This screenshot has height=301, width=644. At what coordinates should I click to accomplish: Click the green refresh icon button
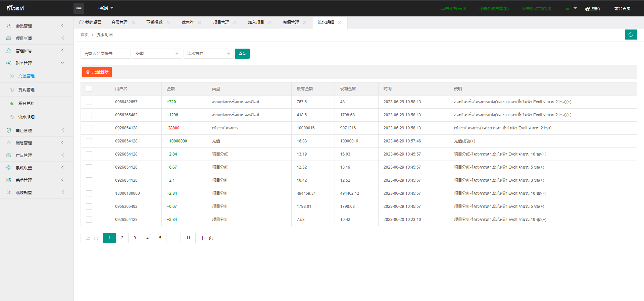coord(631,35)
